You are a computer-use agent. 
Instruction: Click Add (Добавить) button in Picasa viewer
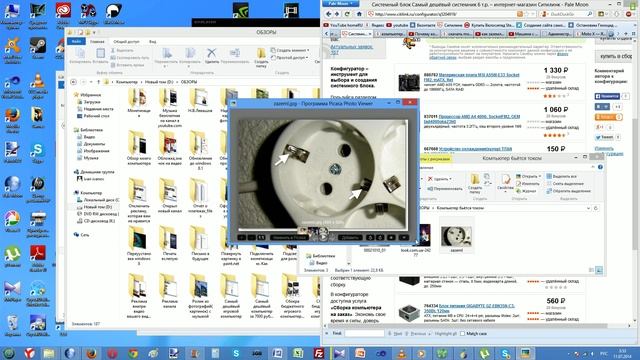[x=350, y=237]
